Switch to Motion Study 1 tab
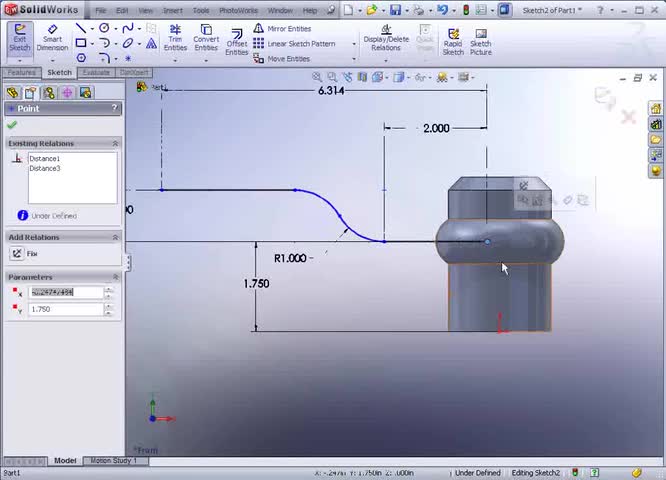The height and width of the screenshot is (480, 666). [x=113, y=460]
